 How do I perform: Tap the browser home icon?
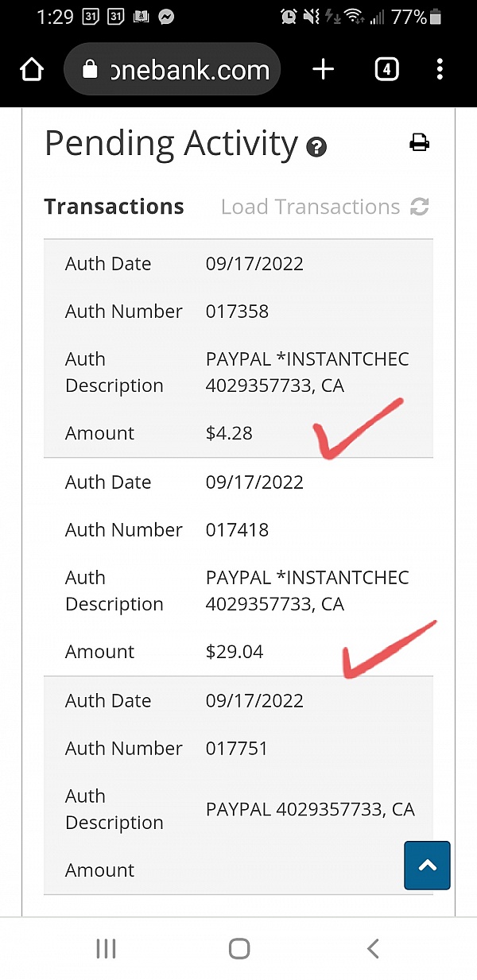31,70
